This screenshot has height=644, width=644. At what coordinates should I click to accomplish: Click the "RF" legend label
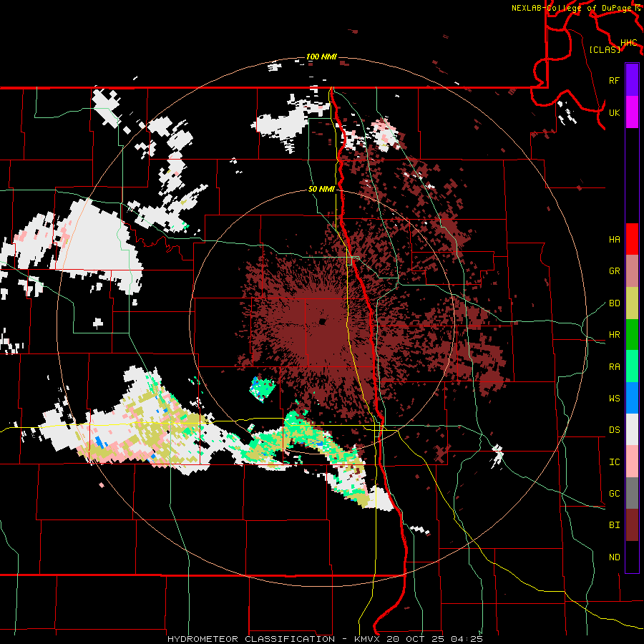point(614,80)
